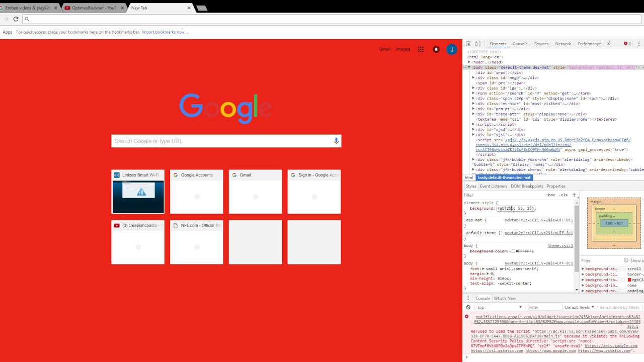Click the browser address bar

click(332, 19)
